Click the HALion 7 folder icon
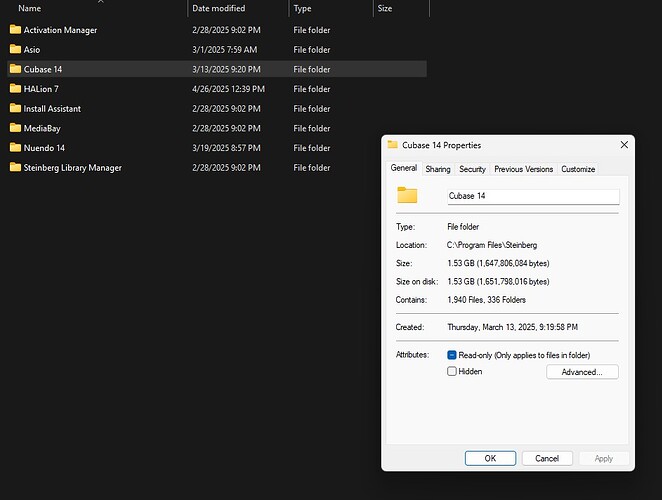The height and width of the screenshot is (500, 662). (x=15, y=88)
